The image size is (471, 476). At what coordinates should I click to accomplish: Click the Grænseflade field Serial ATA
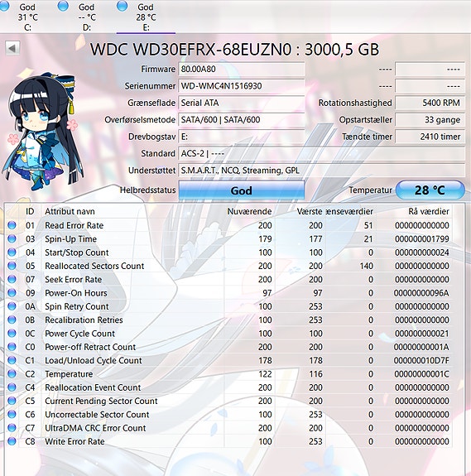(x=241, y=103)
